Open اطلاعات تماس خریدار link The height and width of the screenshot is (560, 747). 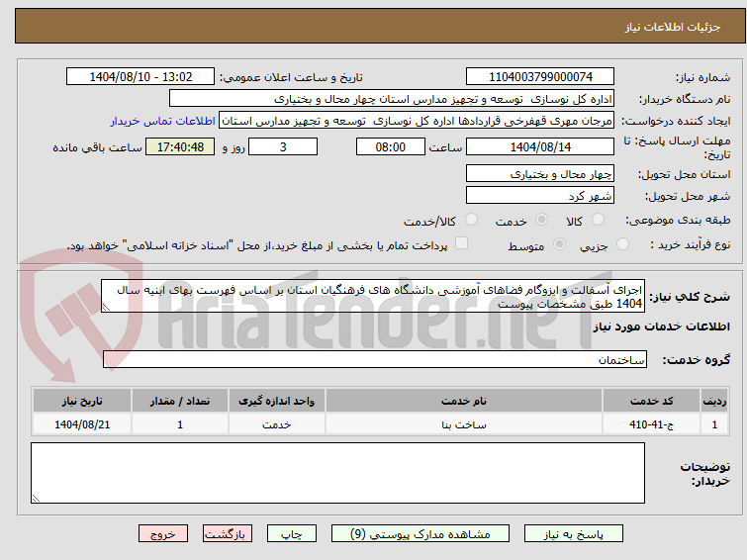pos(163,121)
